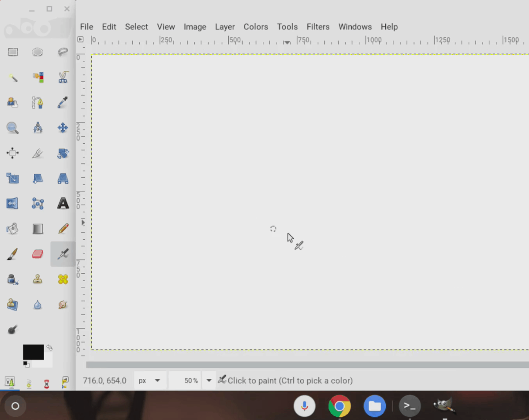The height and width of the screenshot is (420, 529).
Task: Open the Filters menu
Action: 318,27
